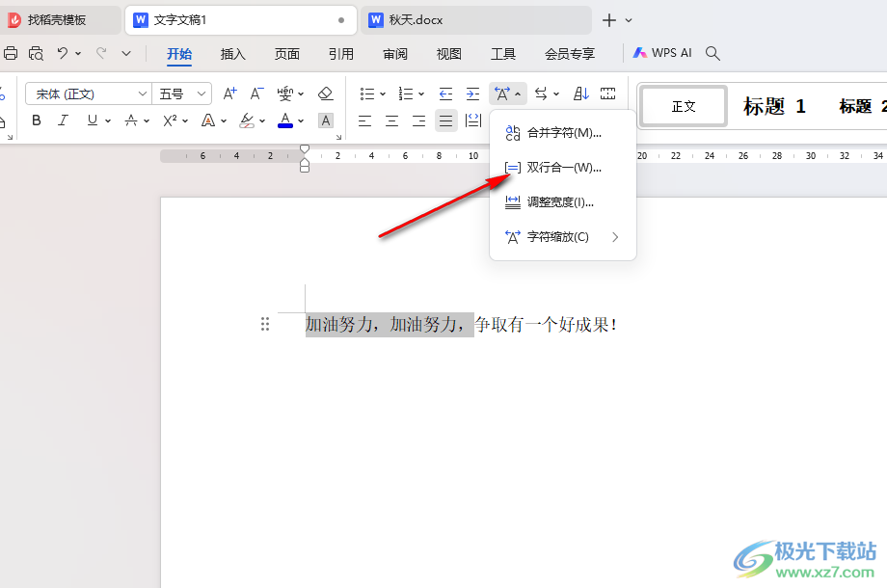Click the print icon
The width and height of the screenshot is (887, 588).
[11, 53]
